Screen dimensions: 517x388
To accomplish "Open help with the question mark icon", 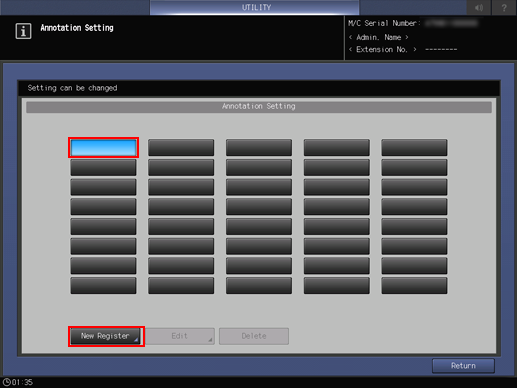I will pyautogui.click(x=504, y=7).
